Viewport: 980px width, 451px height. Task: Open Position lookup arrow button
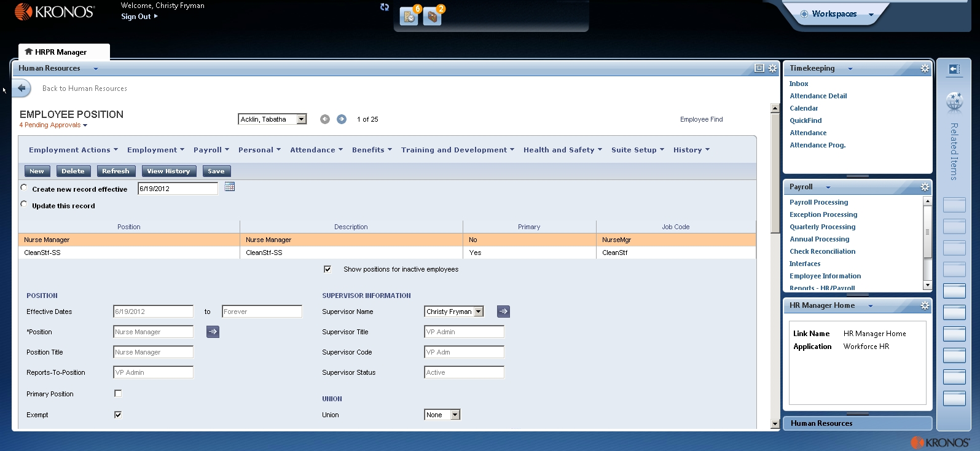point(213,332)
